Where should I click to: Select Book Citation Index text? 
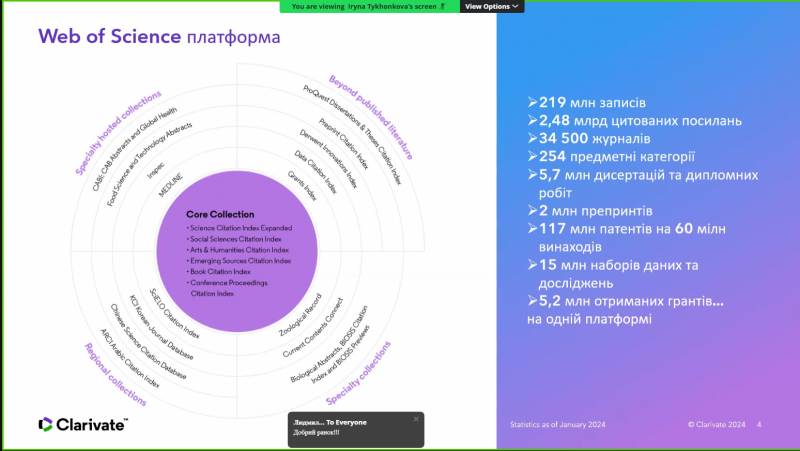tap(220, 271)
